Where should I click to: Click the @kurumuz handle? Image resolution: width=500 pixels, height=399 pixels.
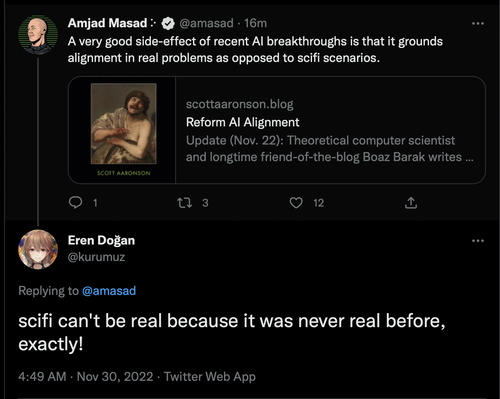[x=96, y=257]
